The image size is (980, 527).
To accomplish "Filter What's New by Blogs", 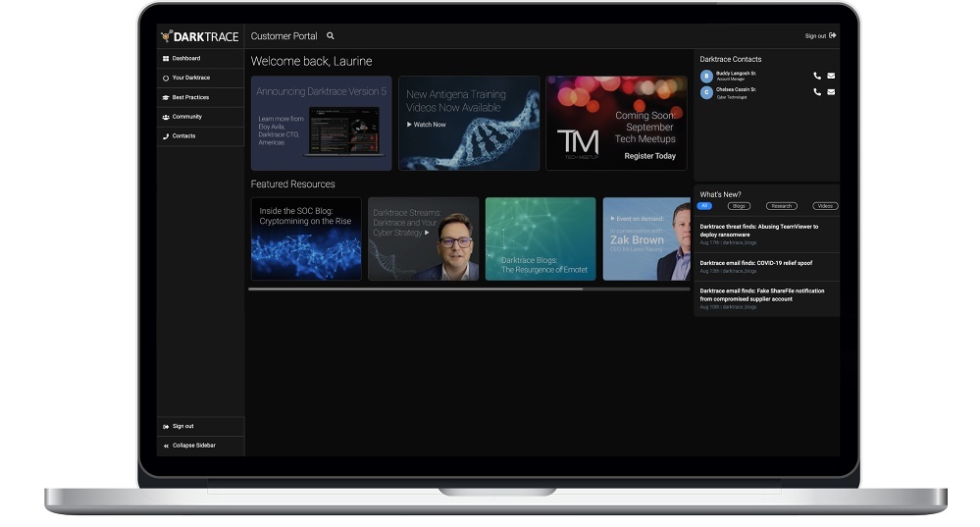I will click(739, 206).
